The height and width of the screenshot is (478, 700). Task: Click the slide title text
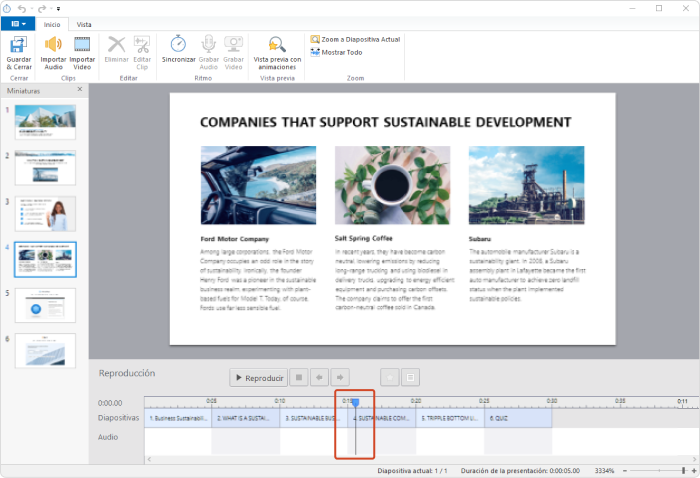click(x=385, y=122)
